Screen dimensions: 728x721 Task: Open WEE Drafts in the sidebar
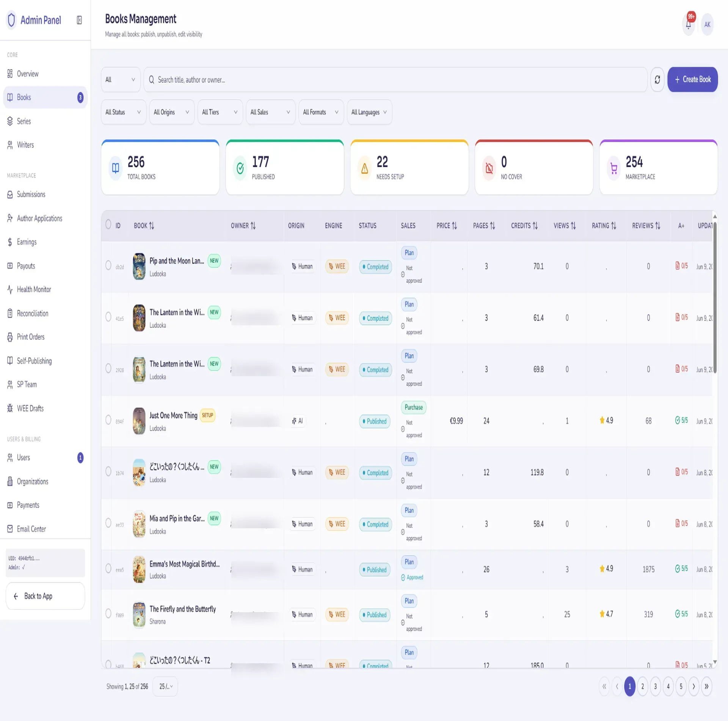coord(45,408)
